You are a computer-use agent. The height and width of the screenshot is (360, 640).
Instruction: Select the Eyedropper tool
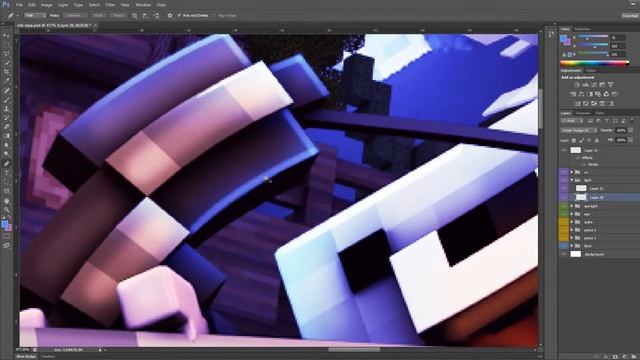click(7, 81)
